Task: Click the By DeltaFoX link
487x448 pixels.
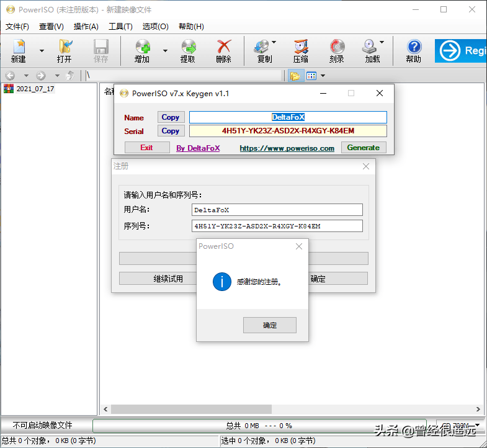Action: [198, 148]
